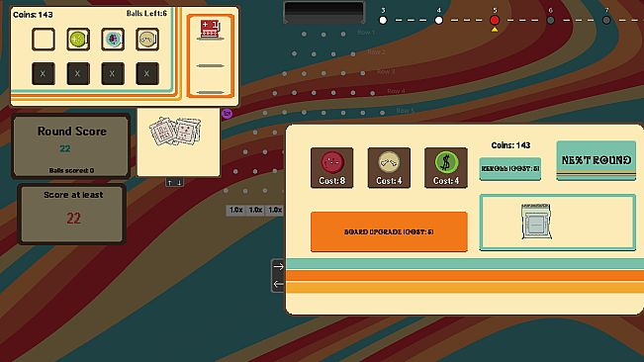The image size is (644, 362).
Task: Select round marker 4 on progress track
Action: click(438, 20)
